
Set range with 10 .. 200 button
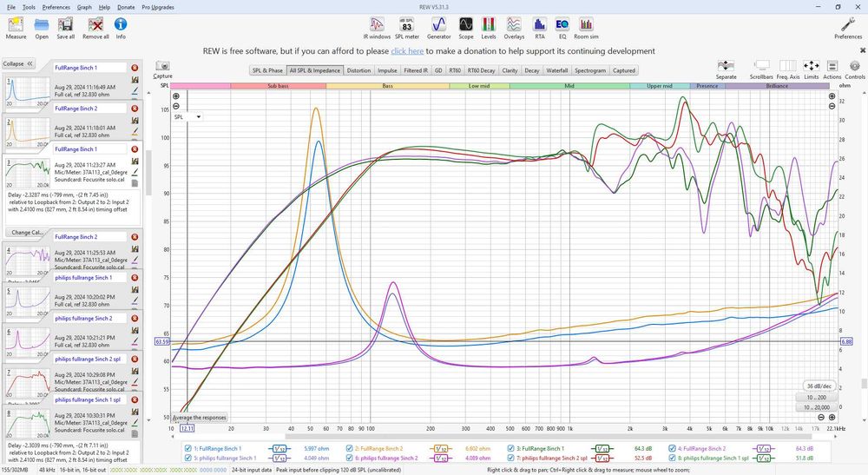(817, 398)
